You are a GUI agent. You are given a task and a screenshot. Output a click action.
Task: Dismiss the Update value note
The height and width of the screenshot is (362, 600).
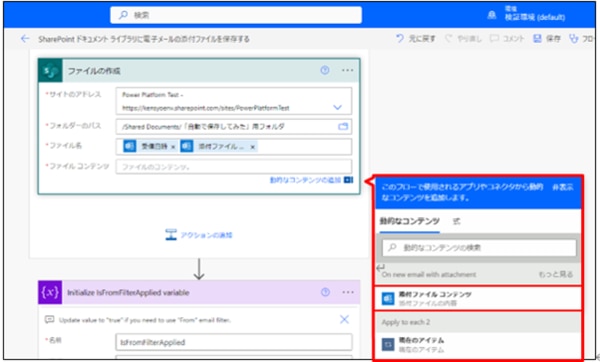(x=344, y=319)
